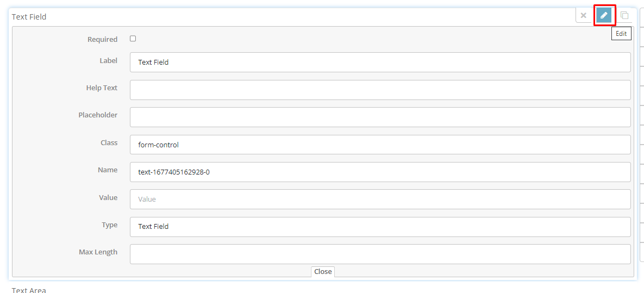Click the Text Field header title
Image resolution: width=644 pixels, height=293 pixels.
coord(29,17)
